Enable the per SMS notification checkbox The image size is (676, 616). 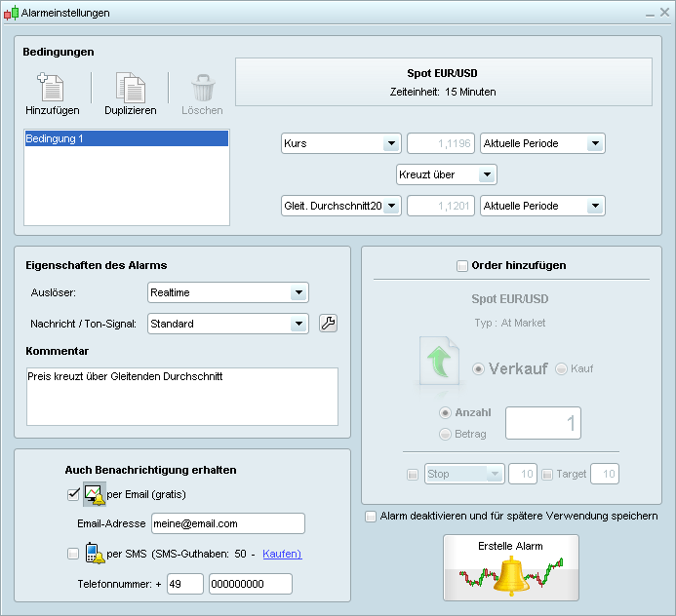(73, 554)
